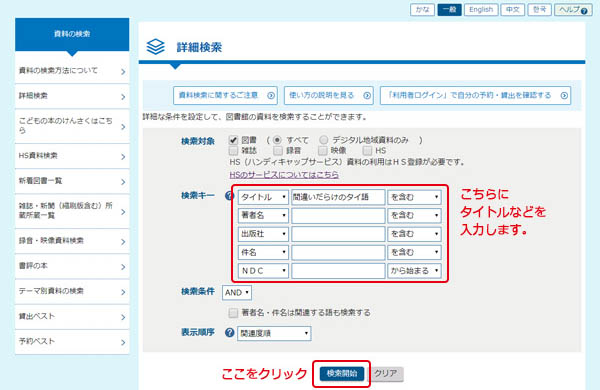
Task: Open こどもの本のけんさくはこちら menu item
Action: (x=72, y=126)
